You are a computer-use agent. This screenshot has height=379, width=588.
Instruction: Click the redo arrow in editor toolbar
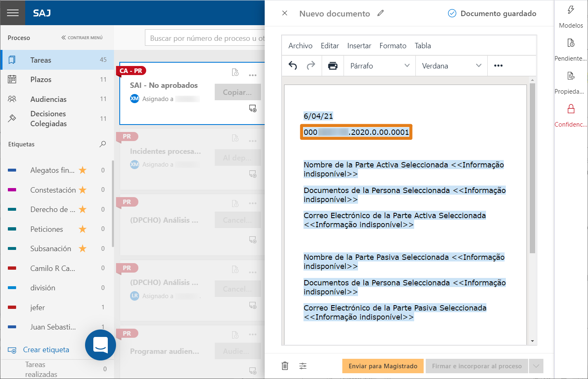(311, 66)
